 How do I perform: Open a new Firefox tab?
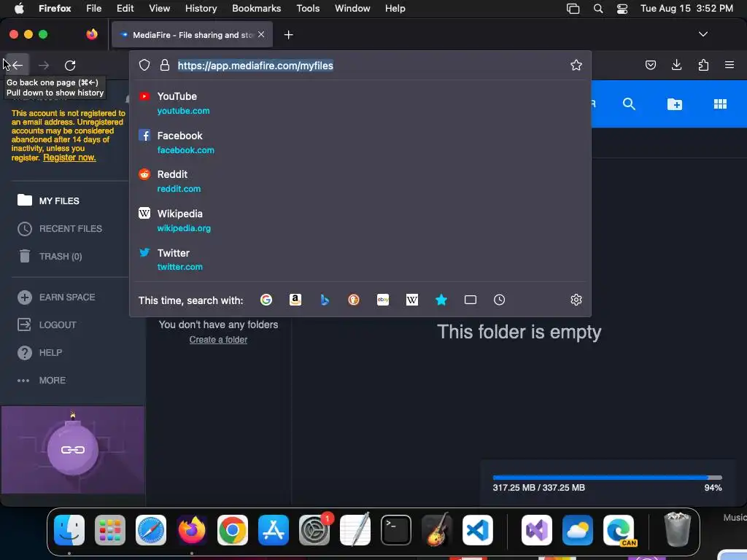[x=288, y=35]
